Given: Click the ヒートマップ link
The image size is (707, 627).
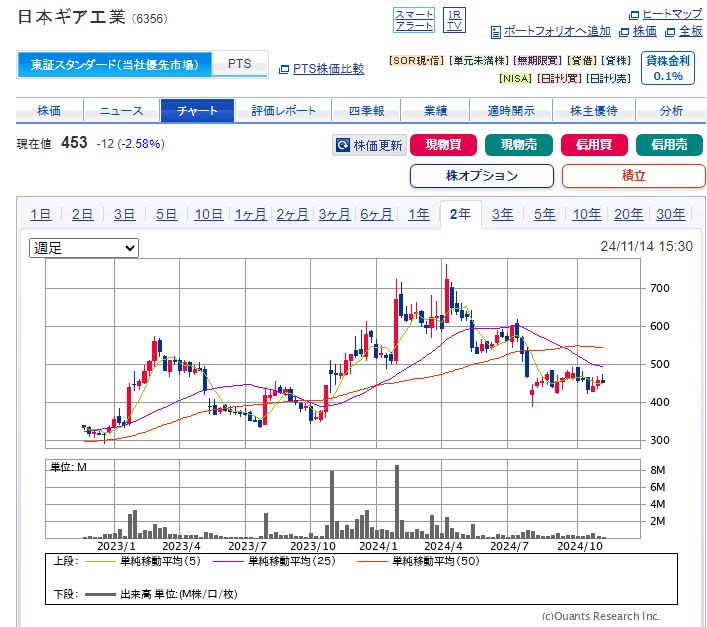Looking at the screenshot, I should 672,14.
